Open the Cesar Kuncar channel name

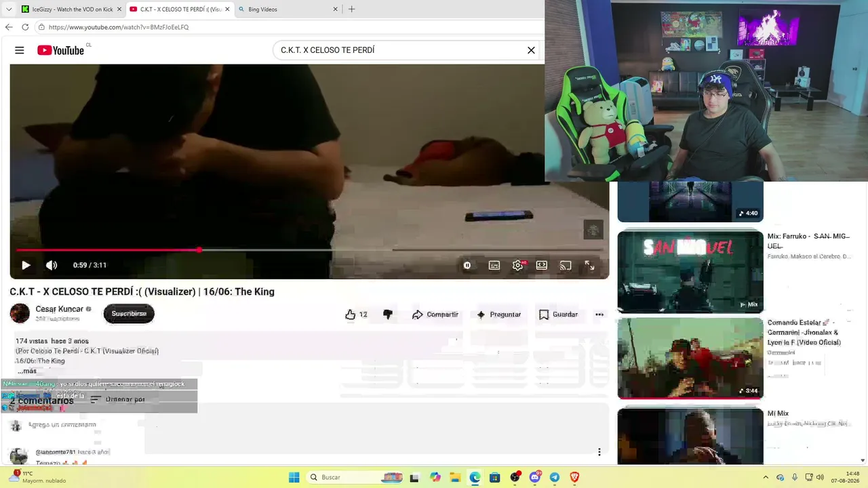click(x=60, y=309)
